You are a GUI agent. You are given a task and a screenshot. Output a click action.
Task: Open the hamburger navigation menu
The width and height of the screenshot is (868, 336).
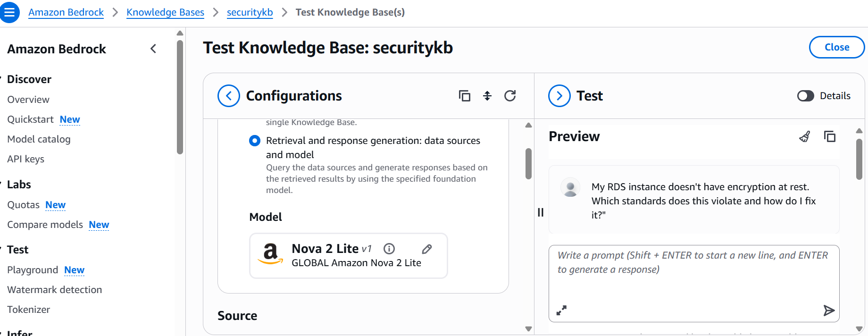pos(9,12)
